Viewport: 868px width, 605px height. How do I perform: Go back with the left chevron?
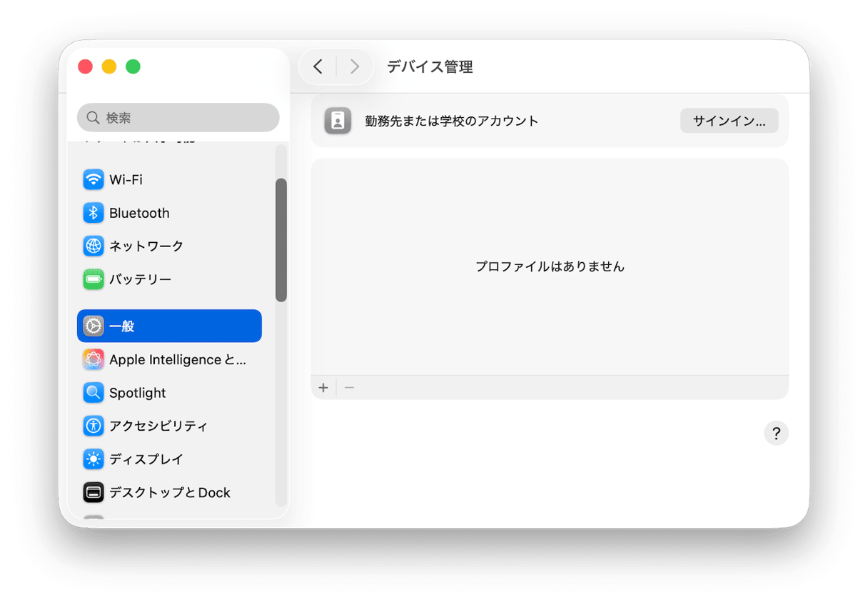(x=318, y=66)
